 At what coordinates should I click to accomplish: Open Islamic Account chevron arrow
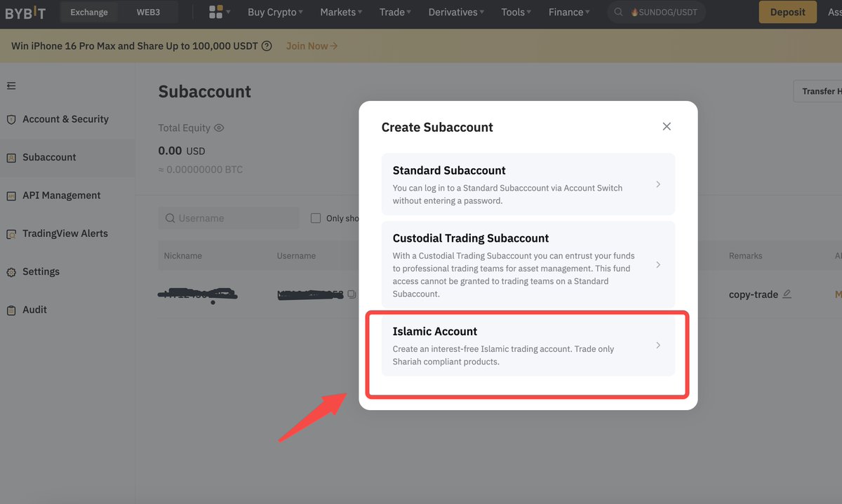click(658, 346)
